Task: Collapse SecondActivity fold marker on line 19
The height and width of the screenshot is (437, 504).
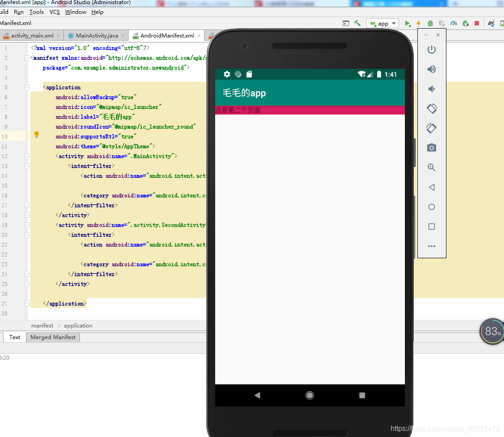Action: [27, 225]
